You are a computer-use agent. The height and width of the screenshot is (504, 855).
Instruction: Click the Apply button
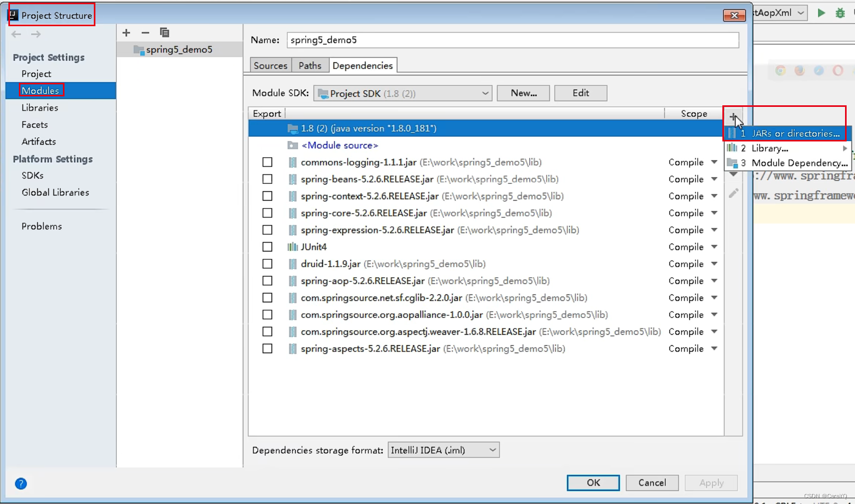tap(711, 483)
